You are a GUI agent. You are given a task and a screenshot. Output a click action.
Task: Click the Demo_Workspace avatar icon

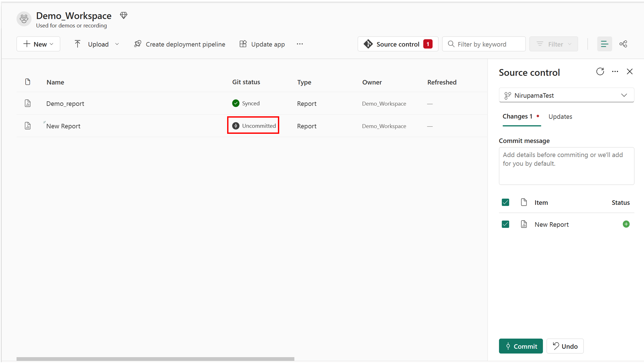pos(24,19)
